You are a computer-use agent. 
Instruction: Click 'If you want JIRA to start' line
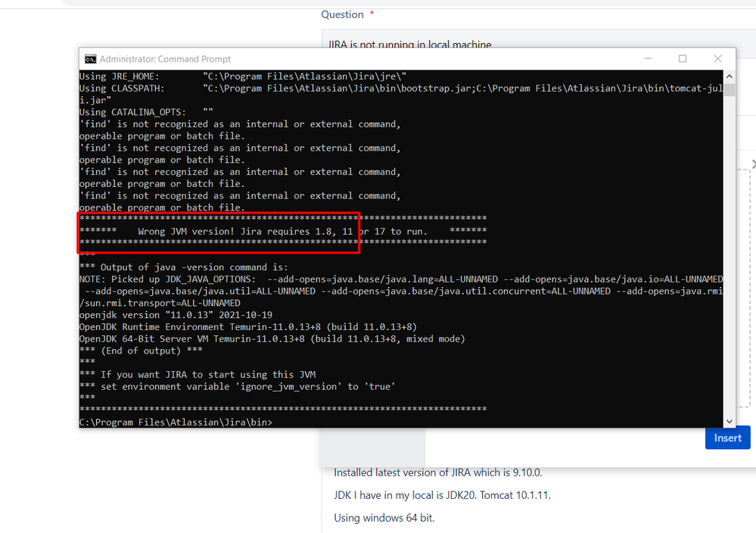[198, 375]
